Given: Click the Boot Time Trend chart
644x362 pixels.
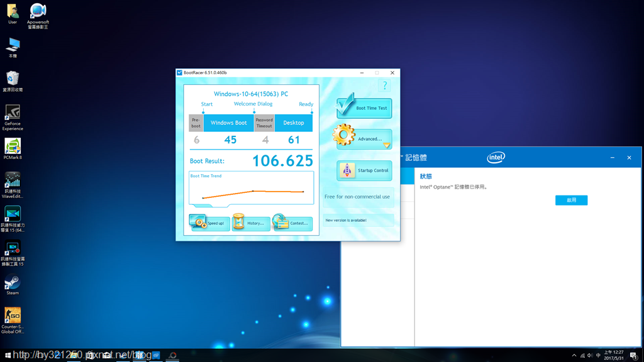Looking at the screenshot, I should pos(252,188).
